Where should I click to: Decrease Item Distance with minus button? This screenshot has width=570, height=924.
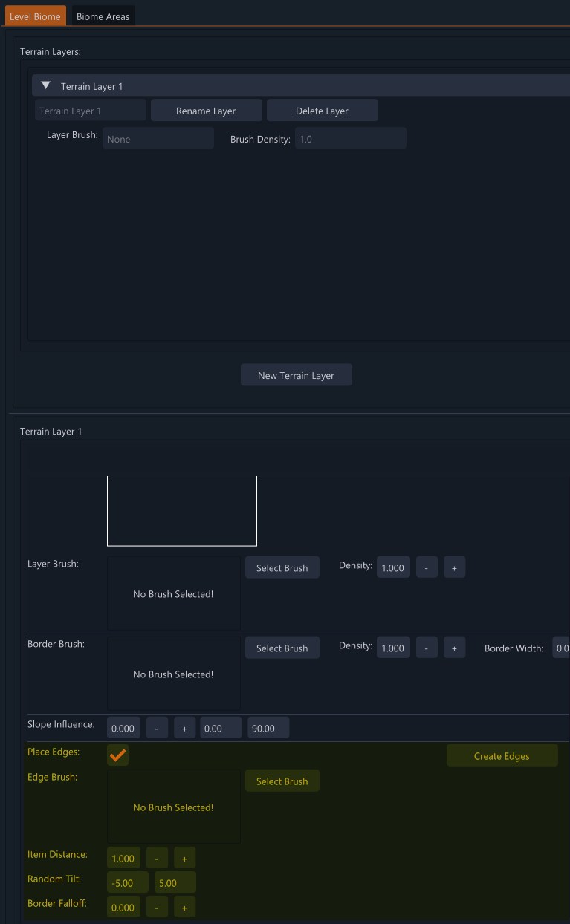tap(157, 858)
